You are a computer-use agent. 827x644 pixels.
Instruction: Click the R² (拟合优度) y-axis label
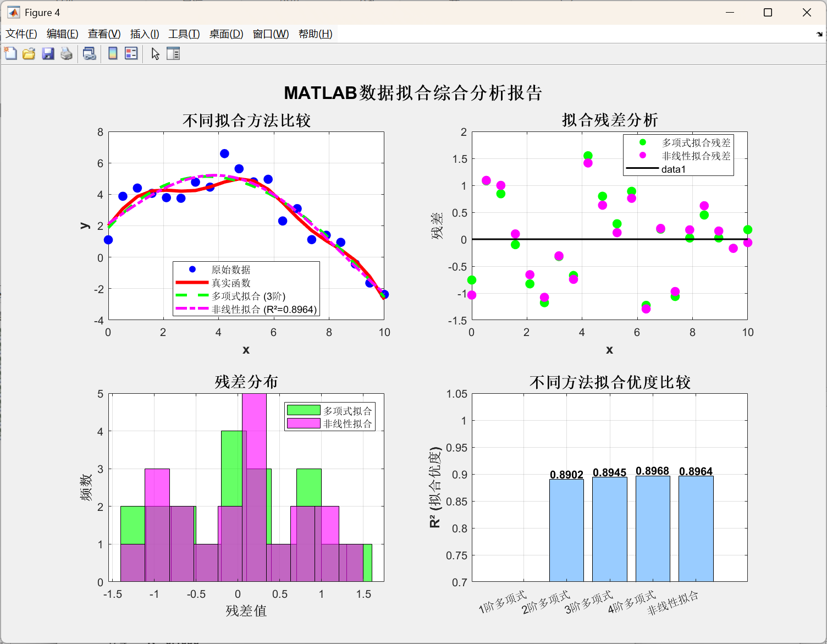[x=435, y=487]
